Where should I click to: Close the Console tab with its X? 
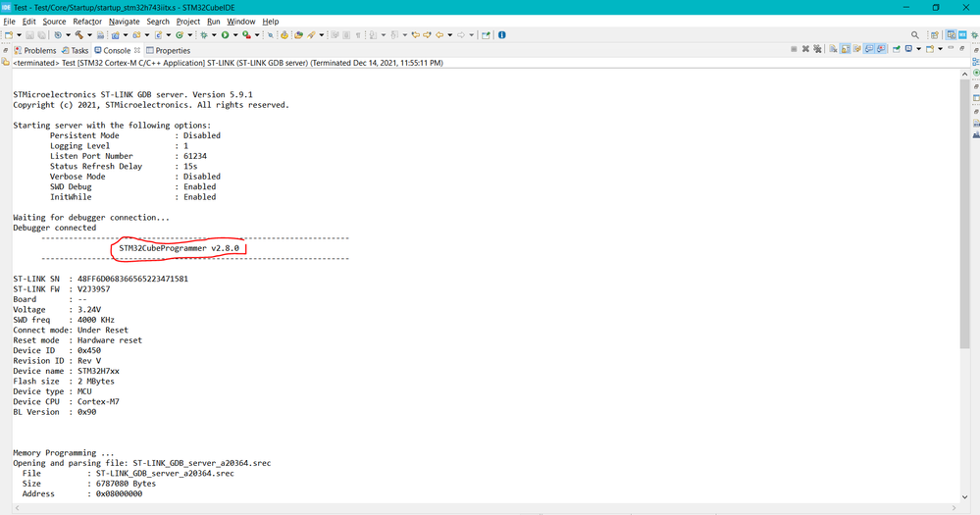(x=137, y=50)
